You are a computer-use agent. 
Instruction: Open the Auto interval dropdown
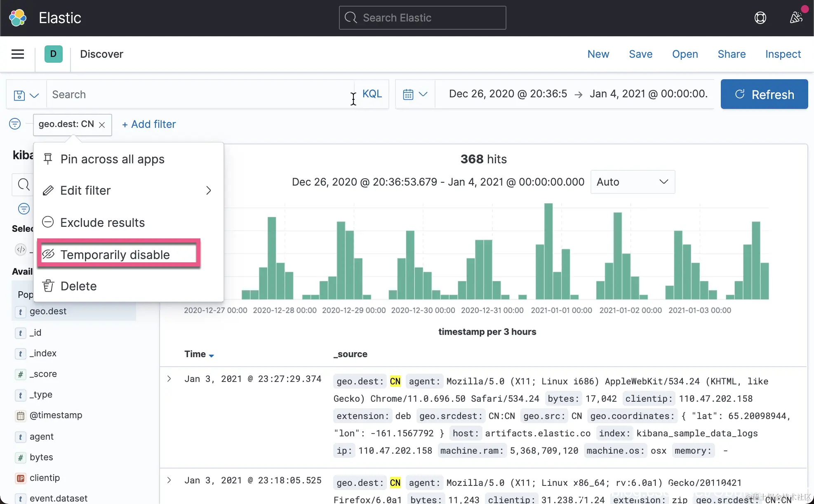click(x=632, y=182)
